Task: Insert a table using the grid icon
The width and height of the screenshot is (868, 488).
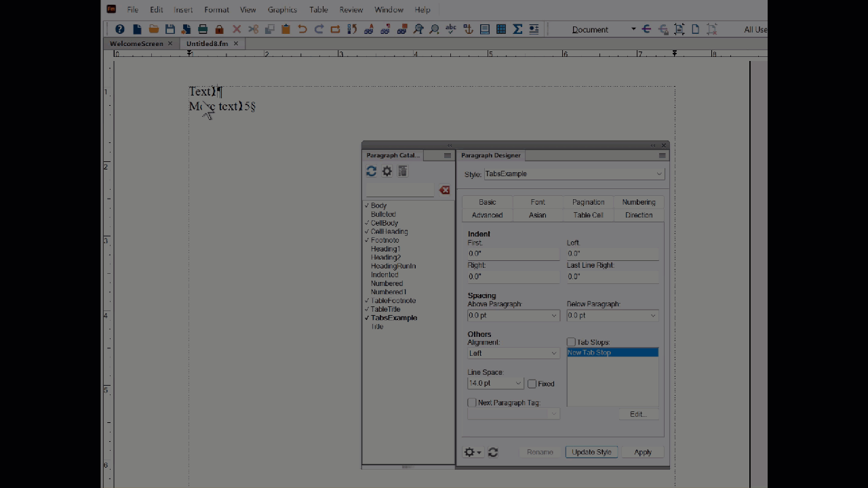Action: coord(501,29)
